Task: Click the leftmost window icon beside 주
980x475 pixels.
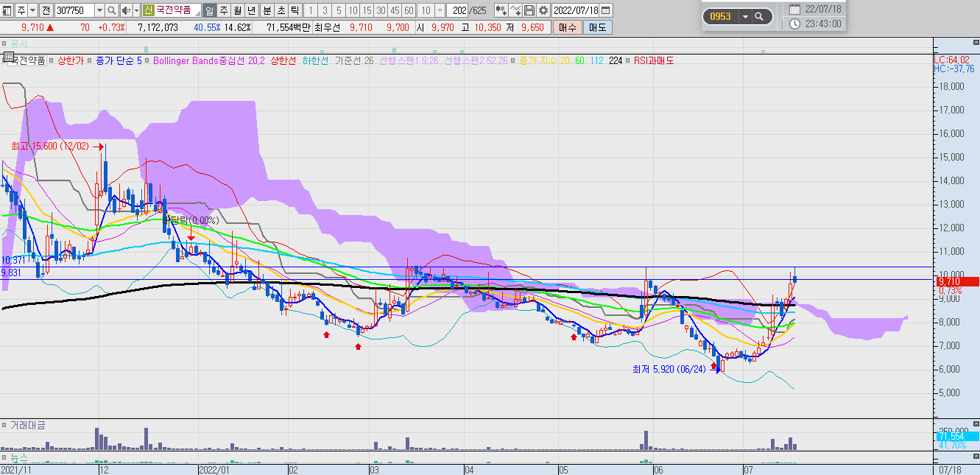Action: pyautogui.click(x=7, y=10)
